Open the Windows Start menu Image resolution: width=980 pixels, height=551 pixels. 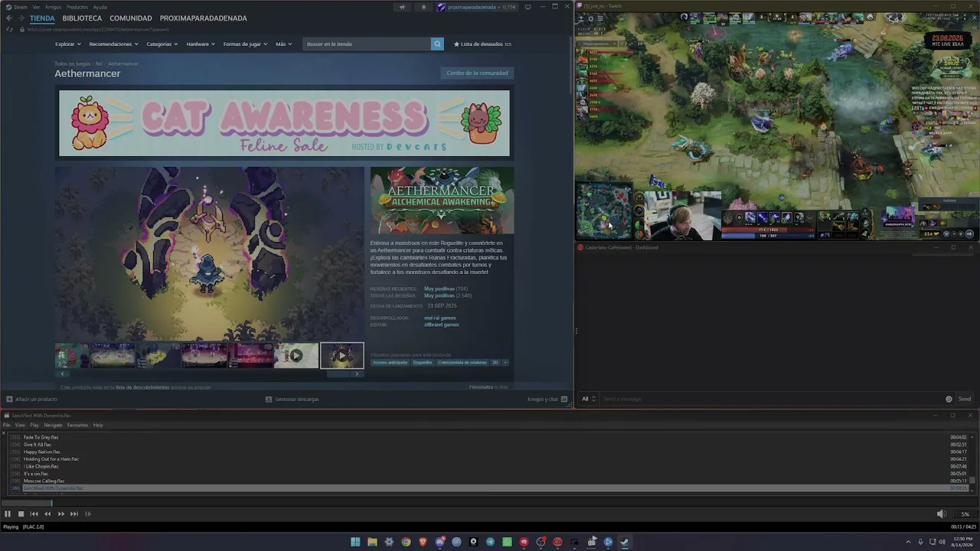[355, 542]
